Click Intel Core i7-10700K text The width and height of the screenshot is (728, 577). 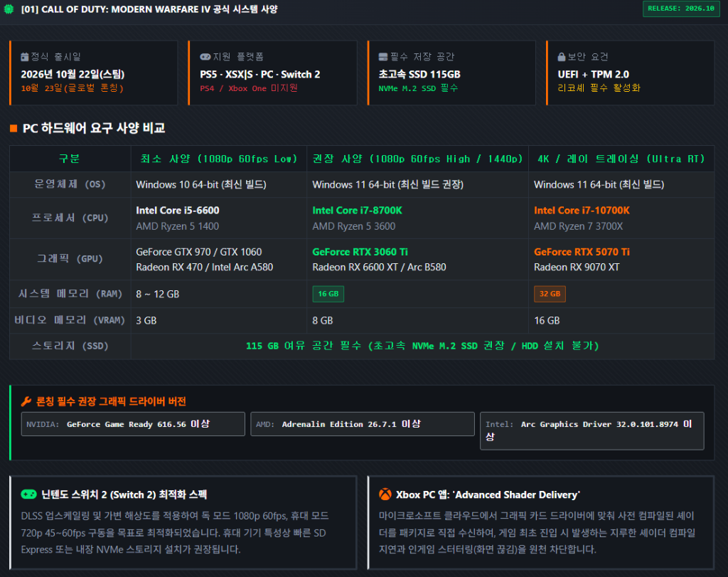click(x=582, y=211)
